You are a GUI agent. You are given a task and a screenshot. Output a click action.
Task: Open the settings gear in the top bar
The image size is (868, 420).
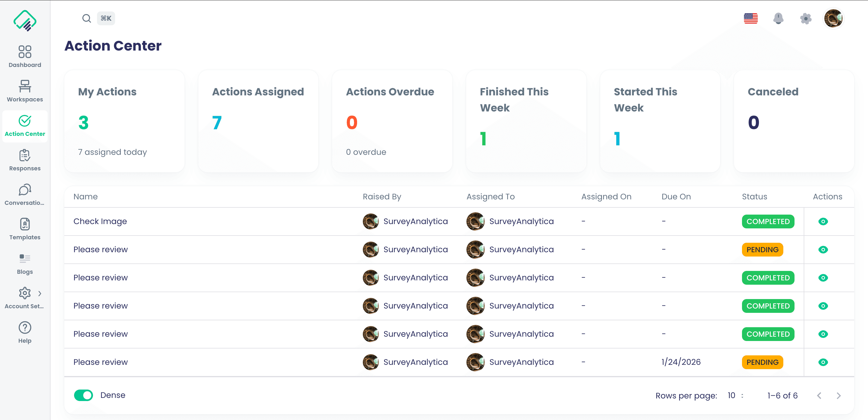coord(806,19)
